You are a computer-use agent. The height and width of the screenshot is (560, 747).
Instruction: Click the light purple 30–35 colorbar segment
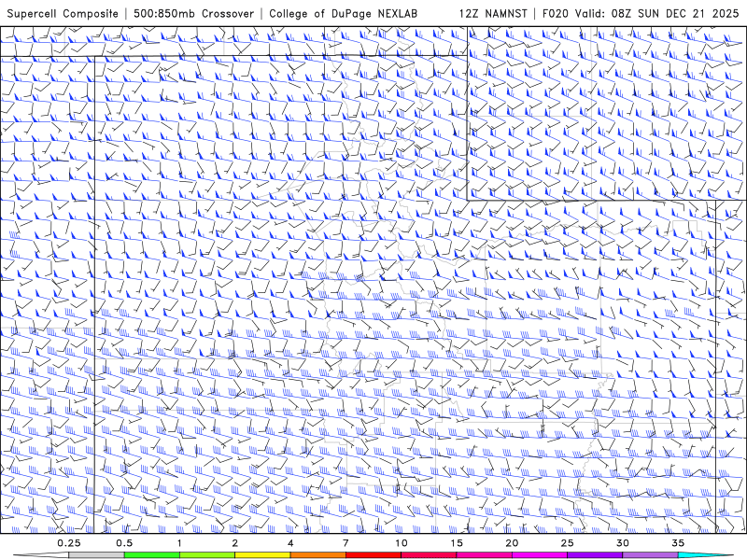(x=650, y=555)
